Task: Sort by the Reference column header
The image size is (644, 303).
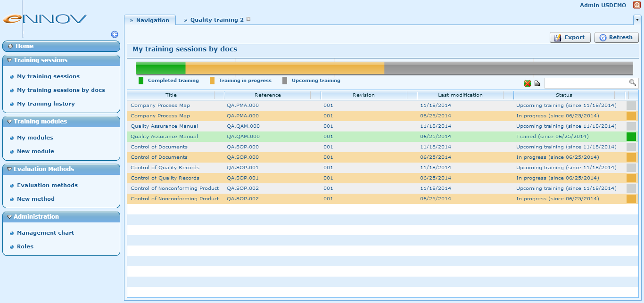Action: (267, 95)
